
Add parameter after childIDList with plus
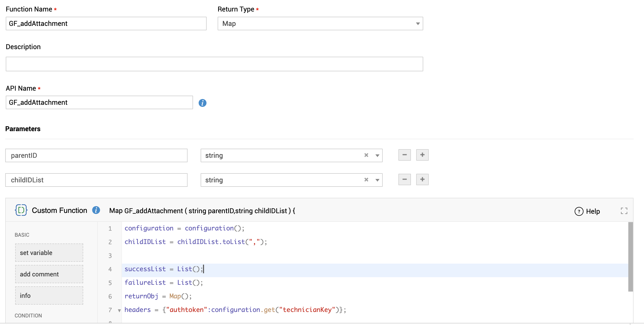point(422,179)
